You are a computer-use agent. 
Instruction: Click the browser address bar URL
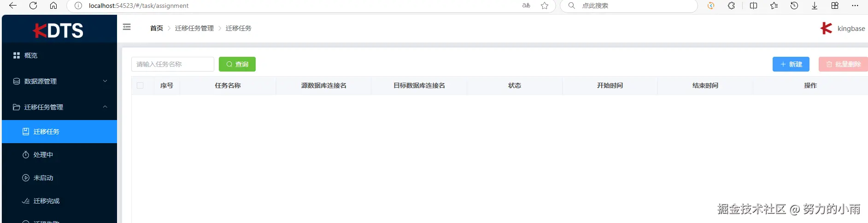[x=139, y=6]
